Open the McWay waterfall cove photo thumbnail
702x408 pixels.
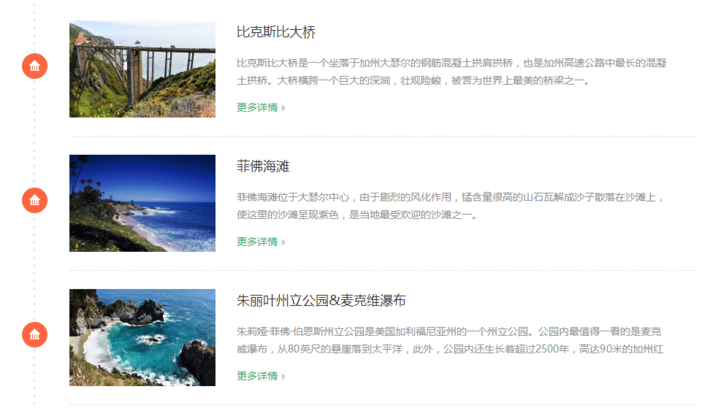pyautogui.click(x=142, y=337)
